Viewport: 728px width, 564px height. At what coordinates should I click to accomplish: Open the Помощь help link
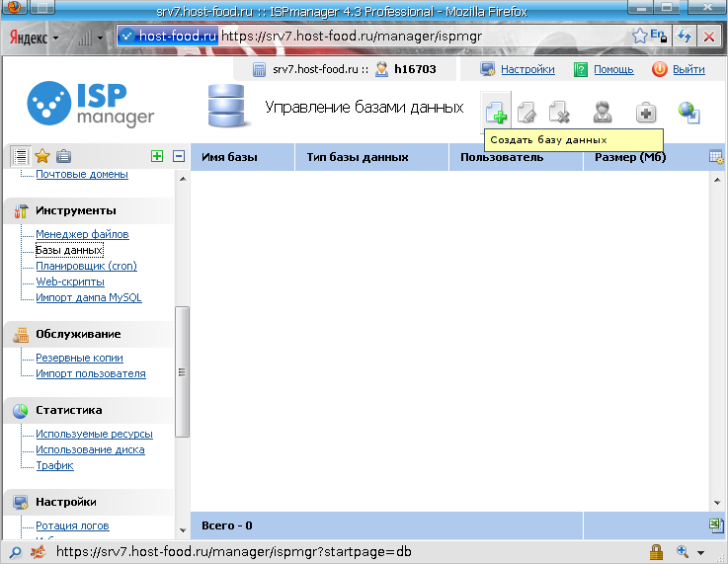pos(612,69)
